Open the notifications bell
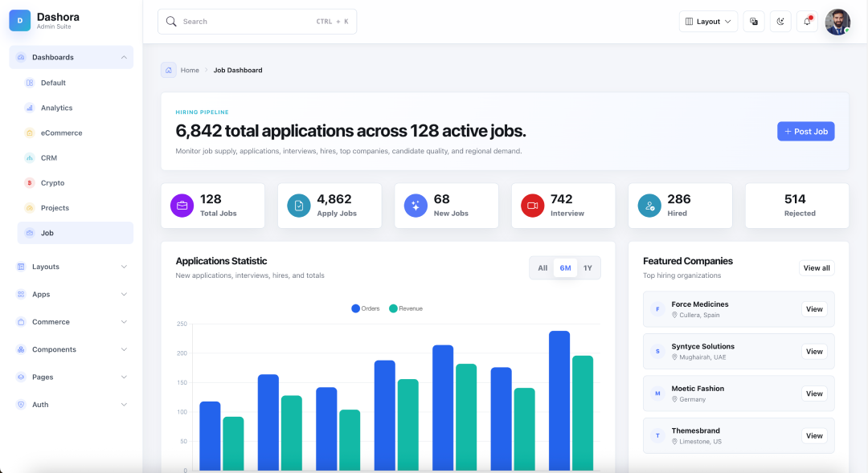 click(x=807, y=22)
